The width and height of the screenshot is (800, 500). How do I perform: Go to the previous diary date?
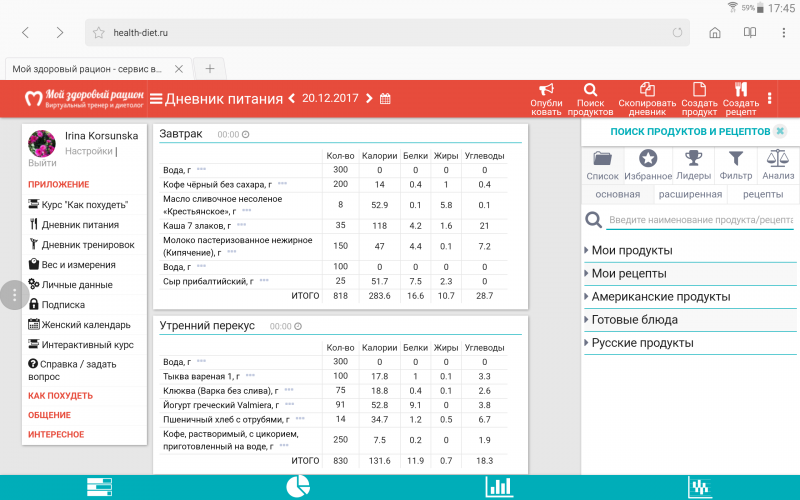[292, 99]
